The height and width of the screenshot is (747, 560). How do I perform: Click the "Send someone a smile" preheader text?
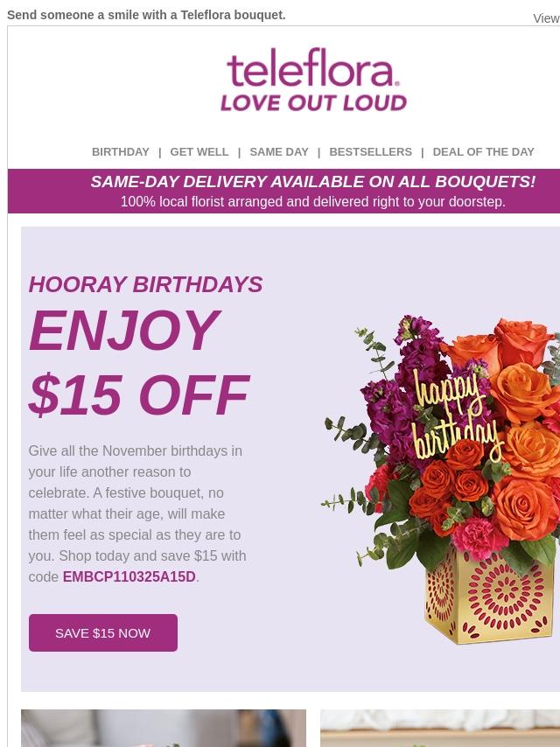(146, 15)
